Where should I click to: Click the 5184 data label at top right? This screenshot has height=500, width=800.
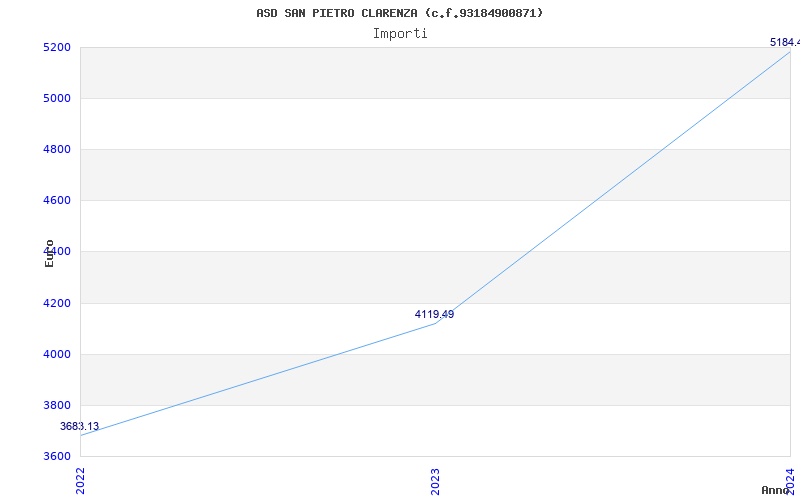click(785, 42)
